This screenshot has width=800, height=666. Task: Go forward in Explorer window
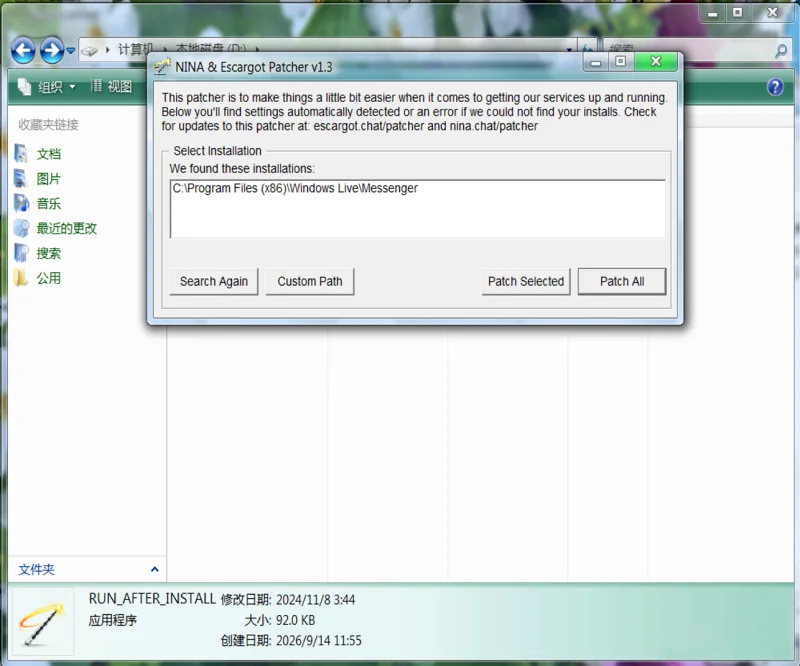point(52,50)
